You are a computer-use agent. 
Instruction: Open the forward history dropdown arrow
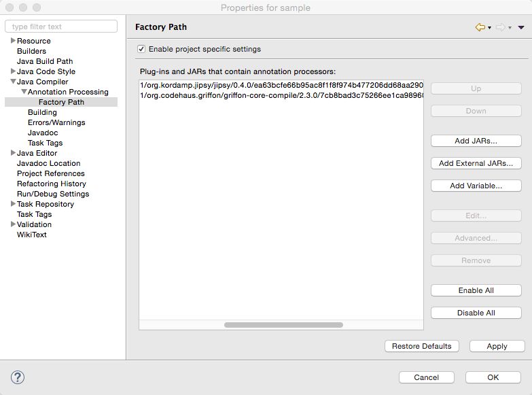[510, 28]
